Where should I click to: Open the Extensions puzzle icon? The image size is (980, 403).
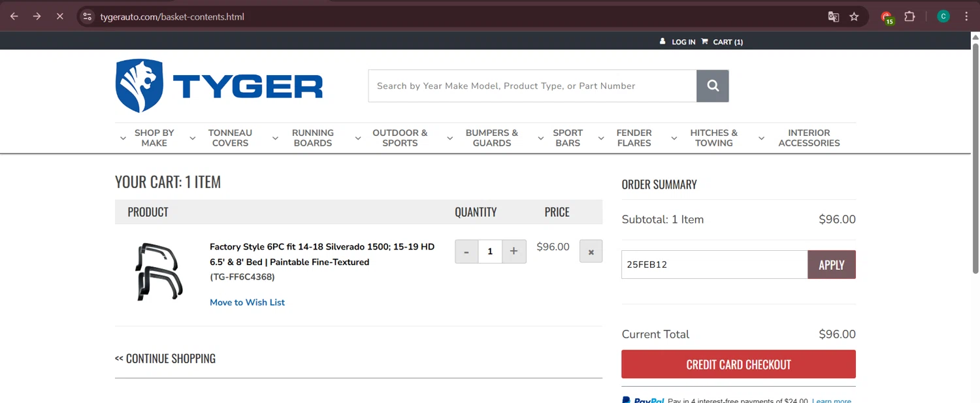909,16
